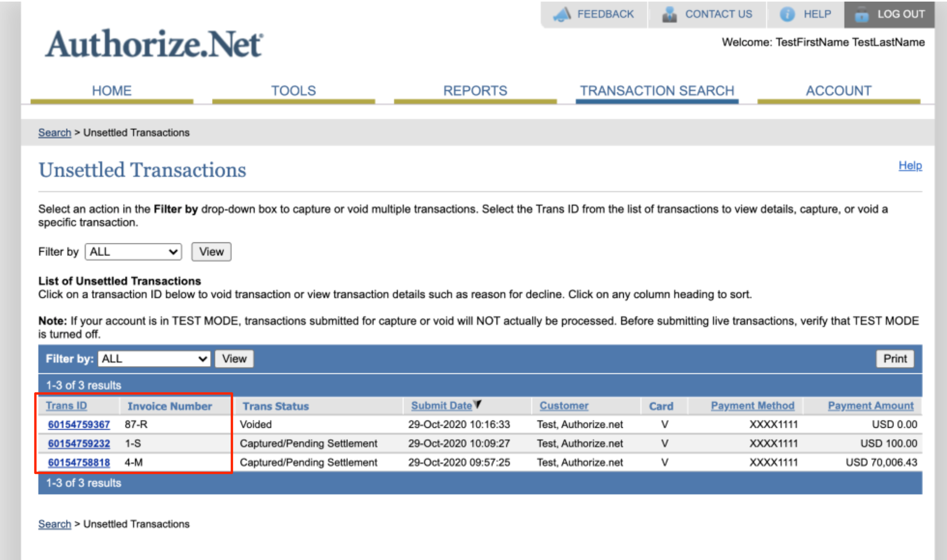Click the Voided status cell
The height and width of the screenshot is (560, 947).
tap(256, 425)
